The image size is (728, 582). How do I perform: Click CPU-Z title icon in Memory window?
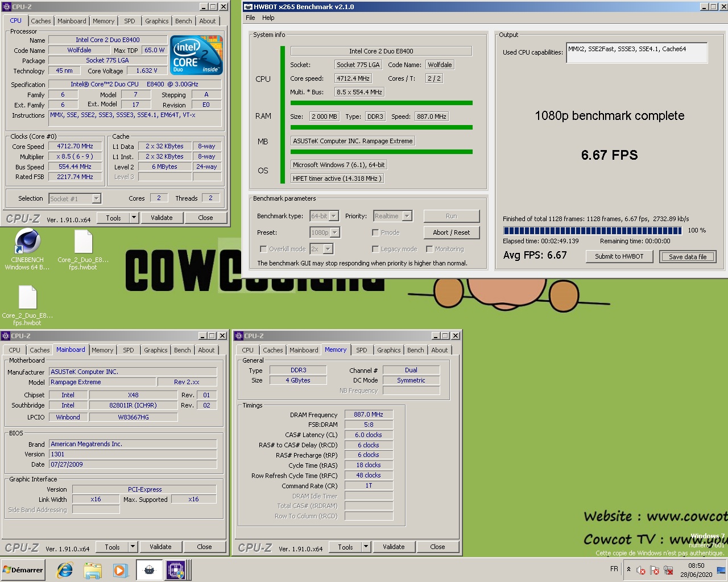point(239,336)
